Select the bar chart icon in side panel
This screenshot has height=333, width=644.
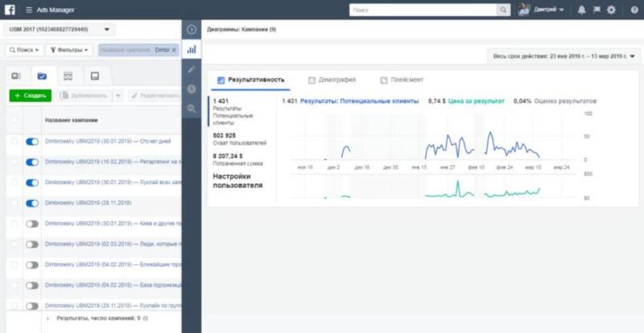pos(192,49)
